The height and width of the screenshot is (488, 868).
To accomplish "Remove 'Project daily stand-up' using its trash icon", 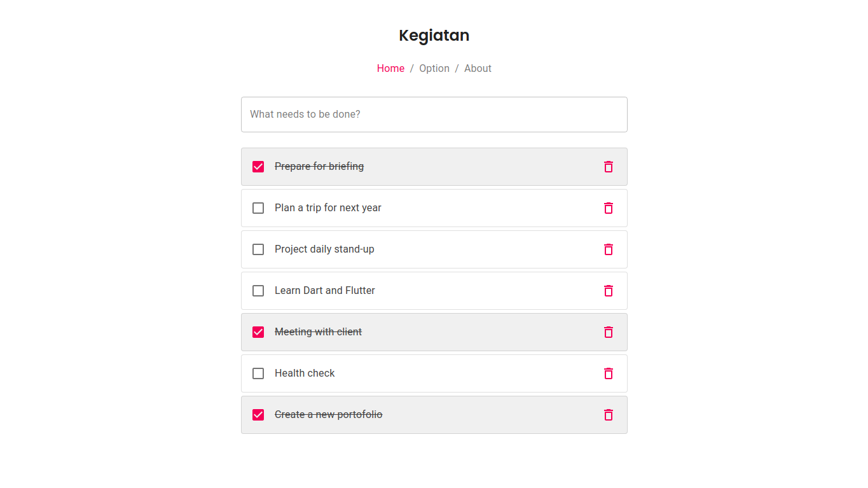I will tap(609, 249).
